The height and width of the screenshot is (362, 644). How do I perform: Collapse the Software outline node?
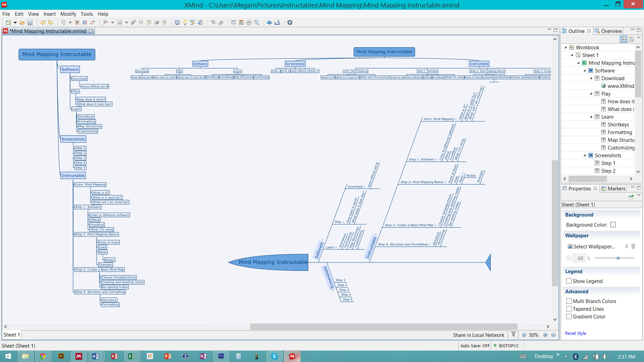(585, 71)
